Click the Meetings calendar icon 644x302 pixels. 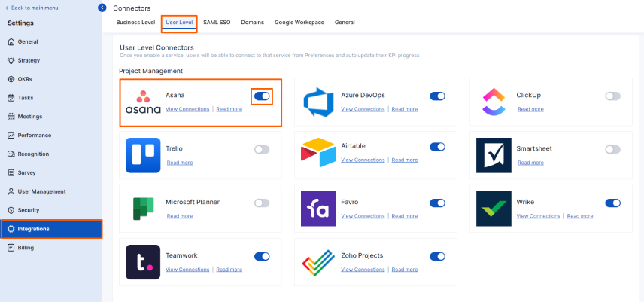coord(11,117)
